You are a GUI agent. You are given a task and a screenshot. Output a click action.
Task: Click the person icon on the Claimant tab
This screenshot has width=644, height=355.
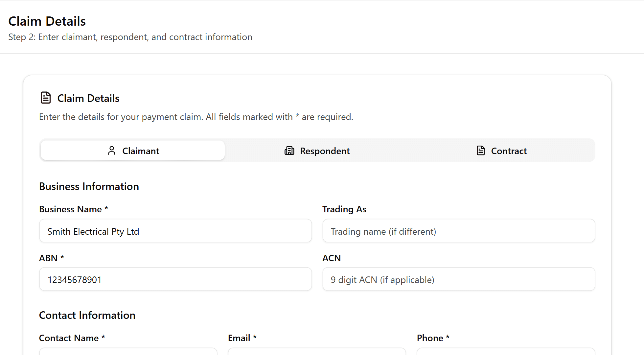112,151
